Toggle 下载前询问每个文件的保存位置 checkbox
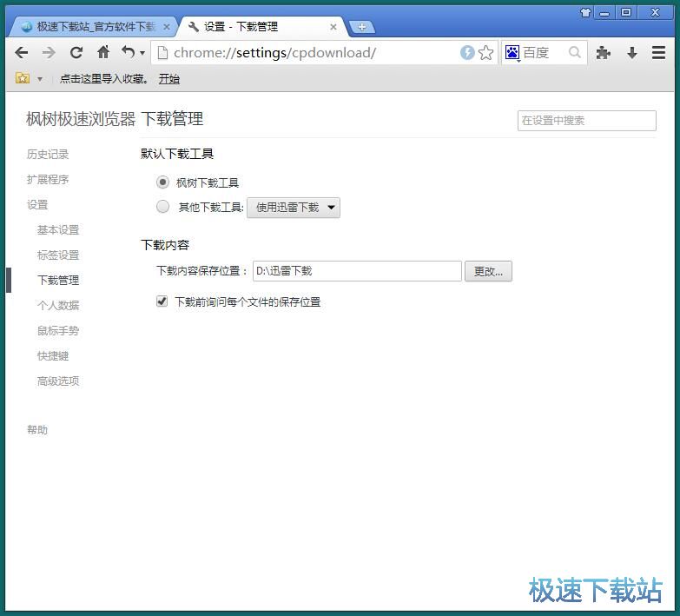 [x=162, y=301]
